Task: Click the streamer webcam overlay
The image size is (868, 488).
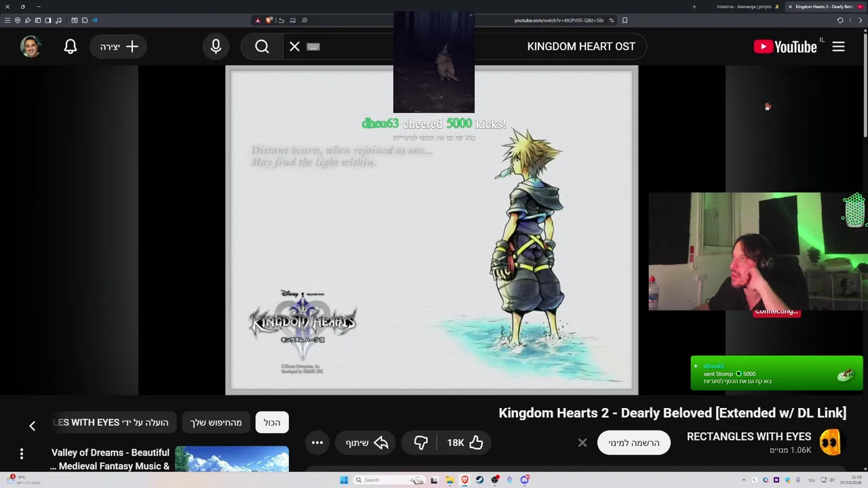Action: coord(758,251)
